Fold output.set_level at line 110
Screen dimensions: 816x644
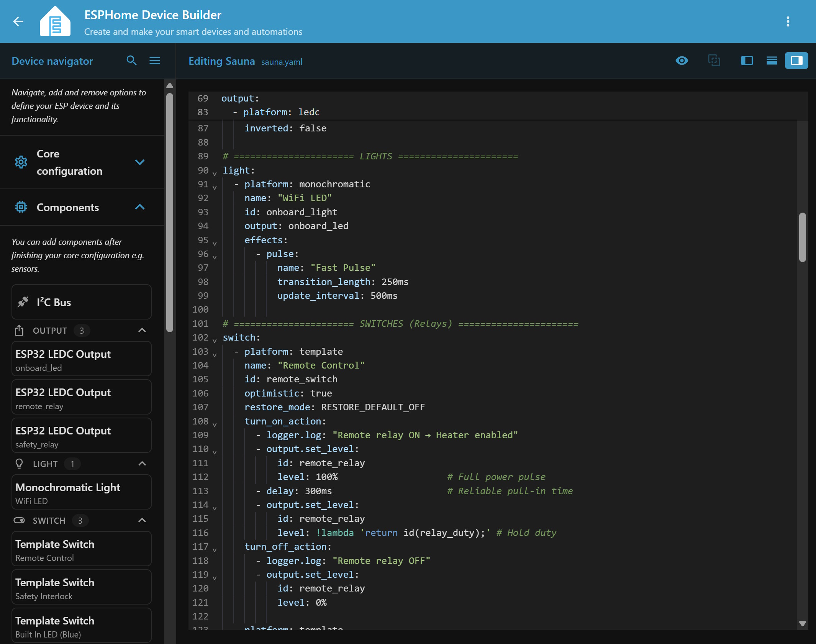(215, 452)
